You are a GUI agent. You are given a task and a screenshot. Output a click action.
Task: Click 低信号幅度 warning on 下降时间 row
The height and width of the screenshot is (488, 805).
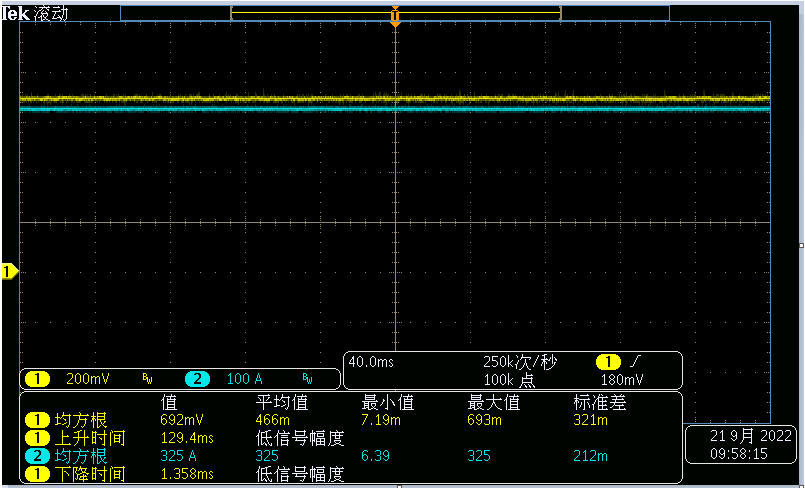click(299, 474)
